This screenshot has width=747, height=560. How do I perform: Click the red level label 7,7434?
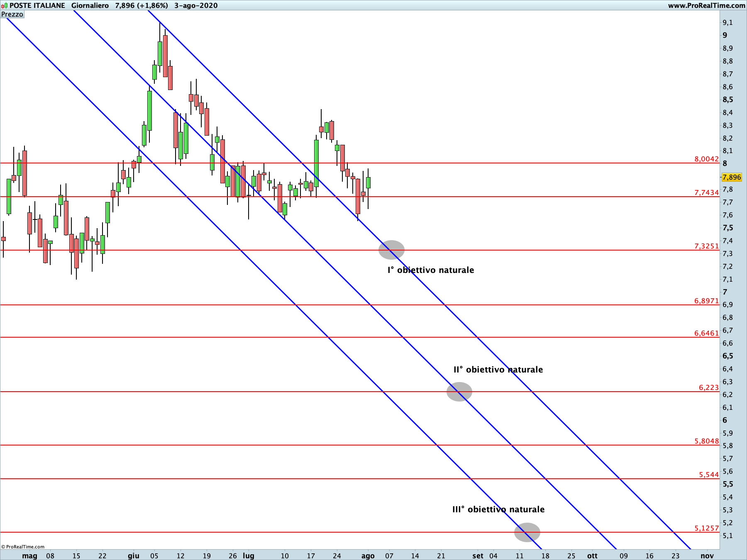pos(706,192)
